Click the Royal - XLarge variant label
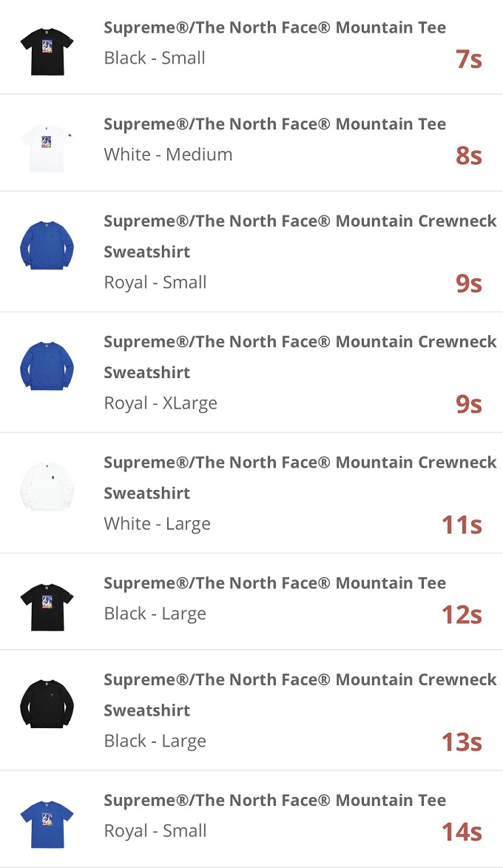Viewport: 503px width, 868px height. [161, 403]
